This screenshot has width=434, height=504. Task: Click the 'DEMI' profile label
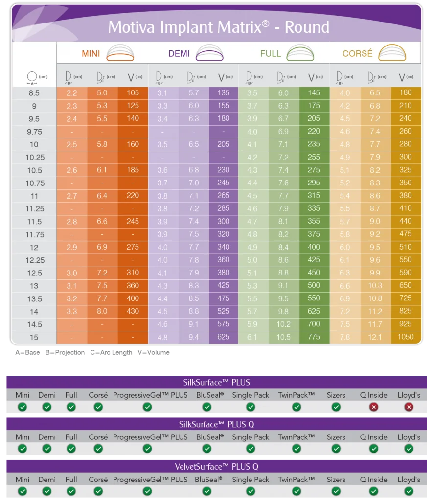pos(179,54)
